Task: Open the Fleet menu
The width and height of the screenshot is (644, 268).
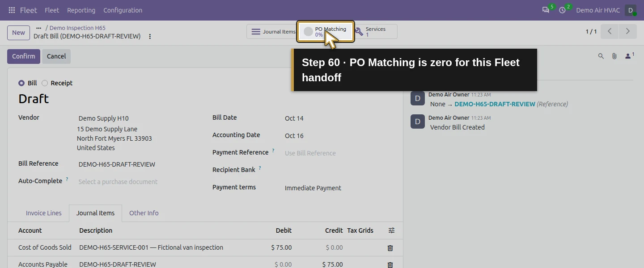Action: point(52,10)
